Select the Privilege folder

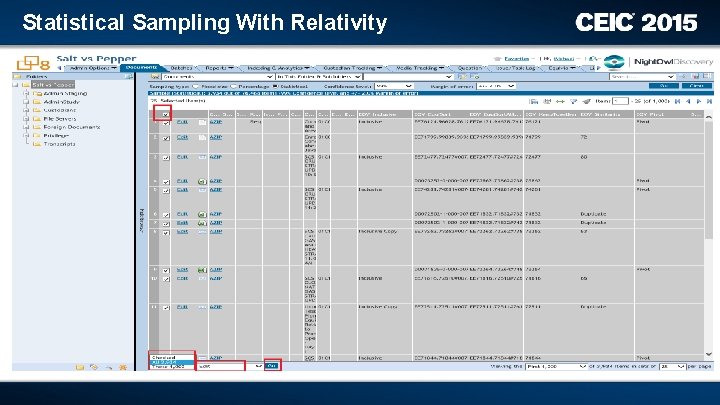pyautogui.click(x=56, y=135)
